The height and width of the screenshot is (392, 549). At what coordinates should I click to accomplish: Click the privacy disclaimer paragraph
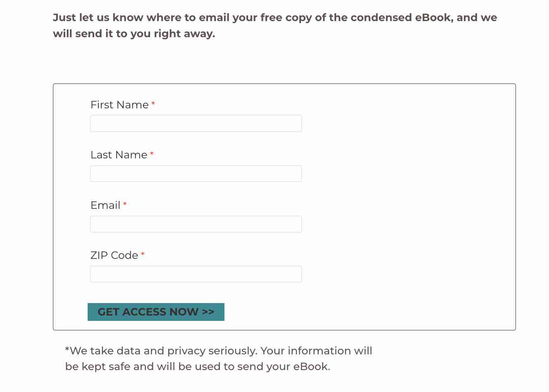click(218, 359)
